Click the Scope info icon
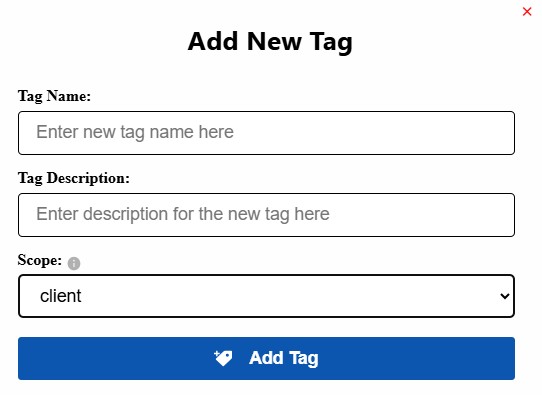This screenshot has width=542, height=395. pos(74,263)
